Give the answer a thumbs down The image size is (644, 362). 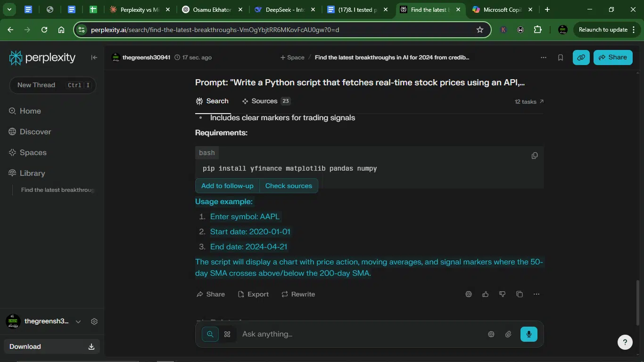pos(503,294)
